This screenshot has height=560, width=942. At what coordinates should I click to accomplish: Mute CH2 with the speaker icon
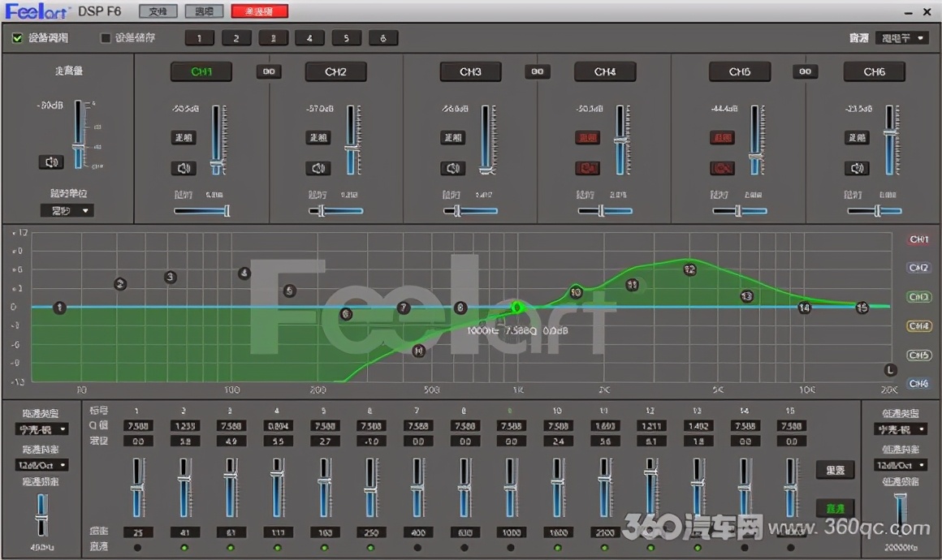pos(318,169)
